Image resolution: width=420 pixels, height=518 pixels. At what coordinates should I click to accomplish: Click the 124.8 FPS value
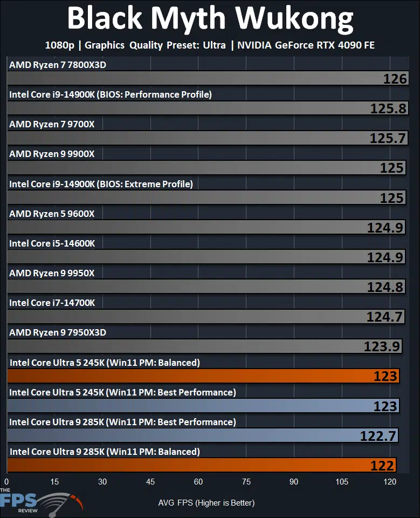coord(385,287)
